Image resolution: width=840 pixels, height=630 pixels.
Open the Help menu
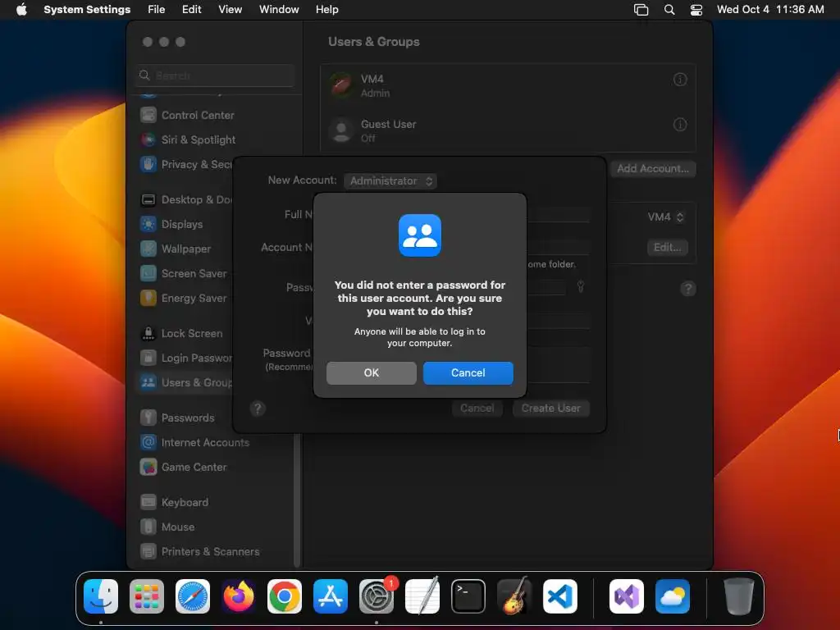(x=326, y=10)
